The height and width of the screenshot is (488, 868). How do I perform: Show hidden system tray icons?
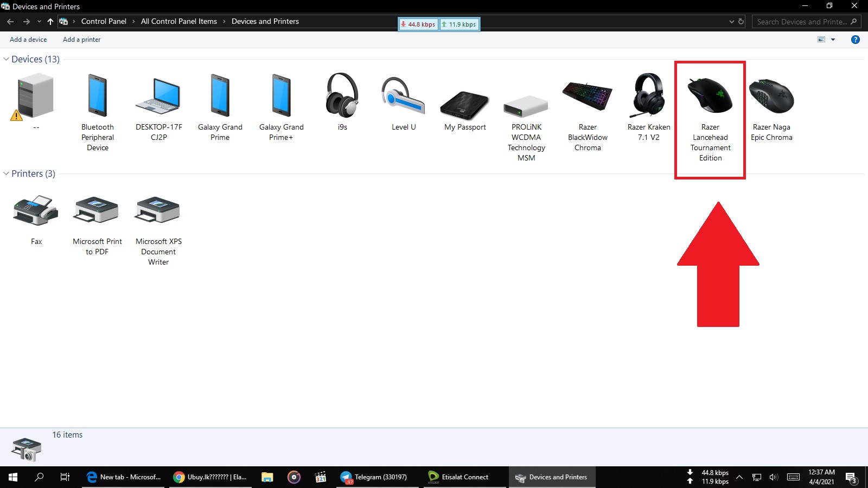pyautogui.click(x=739, y=477)
